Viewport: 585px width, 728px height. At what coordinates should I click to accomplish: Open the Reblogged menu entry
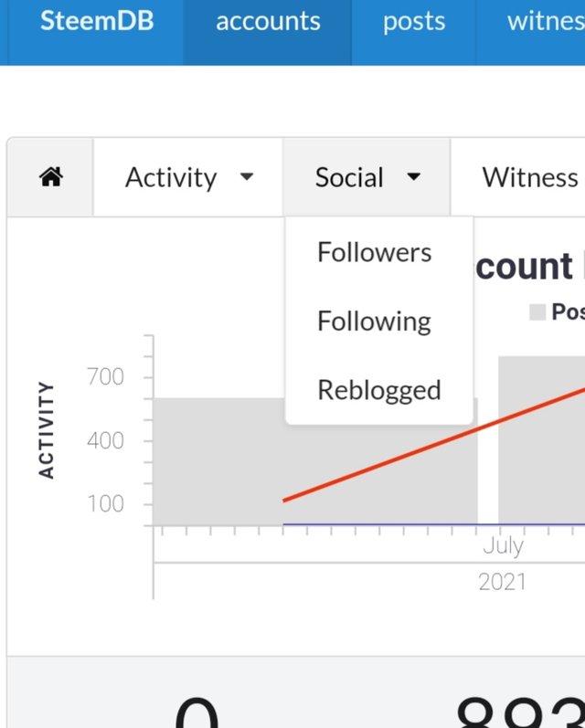coord(379,390)
